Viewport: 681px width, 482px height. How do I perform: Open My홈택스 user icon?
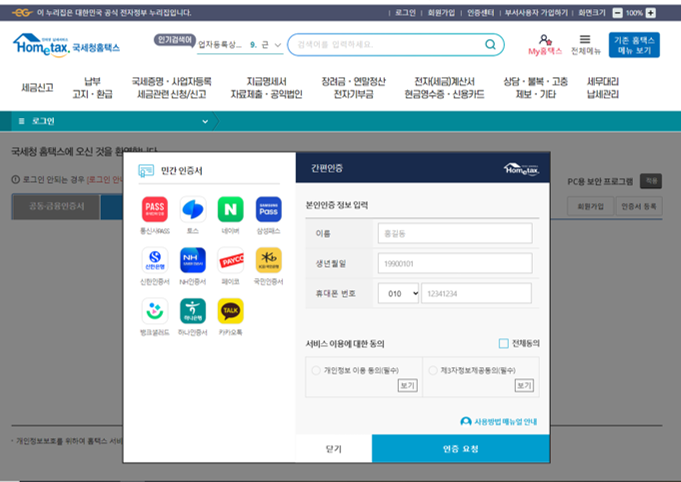545,40
